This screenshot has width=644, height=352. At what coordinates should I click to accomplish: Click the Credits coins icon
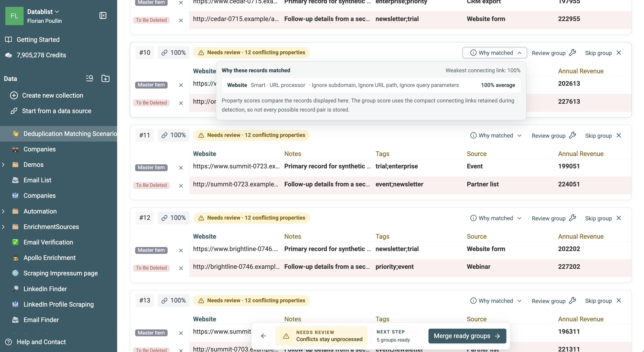click(x=9, y=55)
